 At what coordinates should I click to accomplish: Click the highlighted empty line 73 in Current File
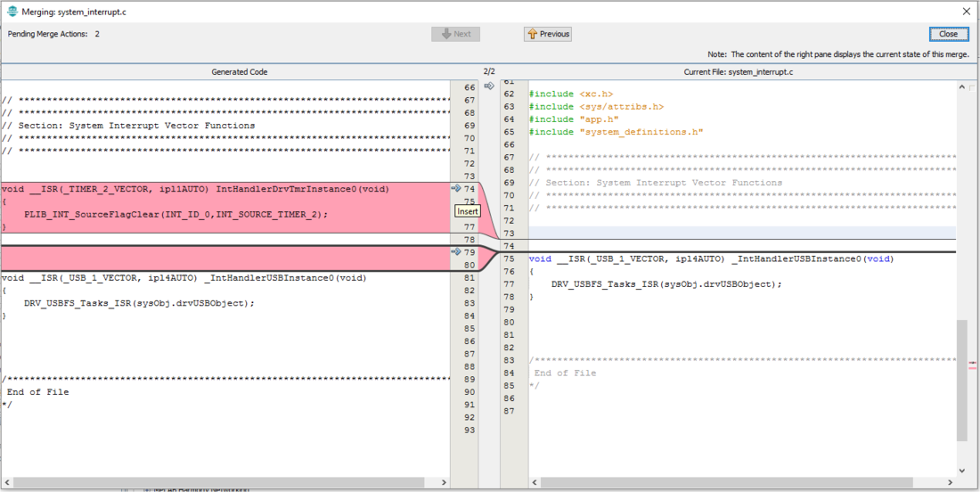(742, 234)
